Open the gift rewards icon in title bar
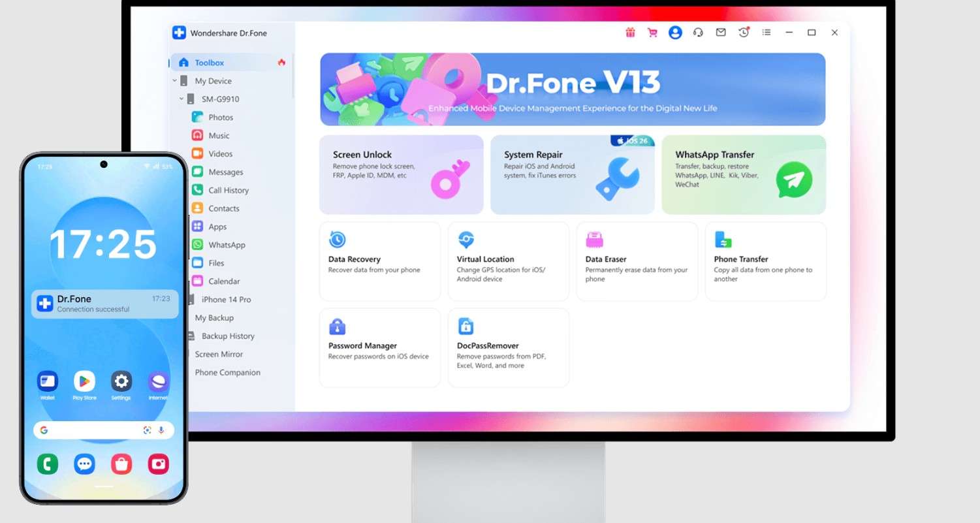This screenshot has height=523, width=980. click(630, 33)
